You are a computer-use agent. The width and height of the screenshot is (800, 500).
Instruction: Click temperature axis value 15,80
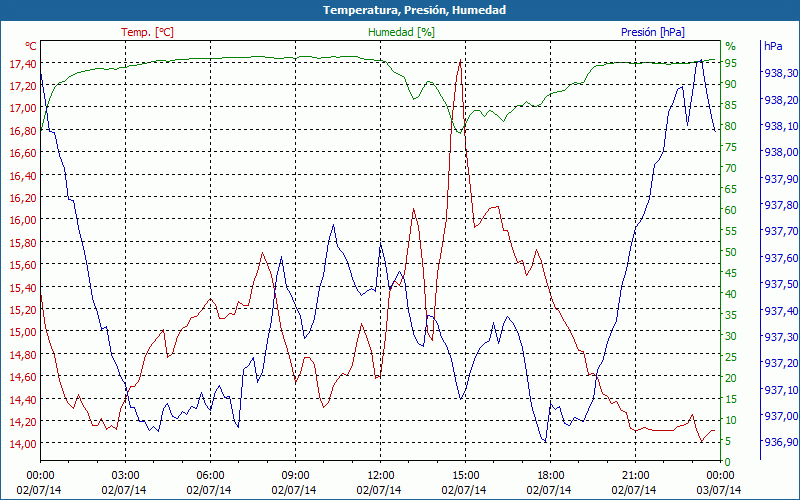(23, 243)
